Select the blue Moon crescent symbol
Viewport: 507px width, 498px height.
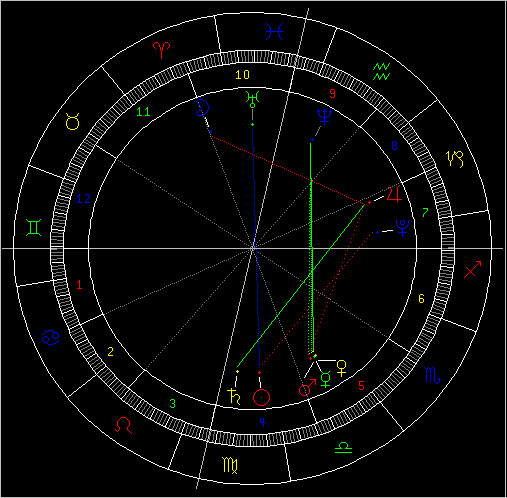tap(202, 107)
